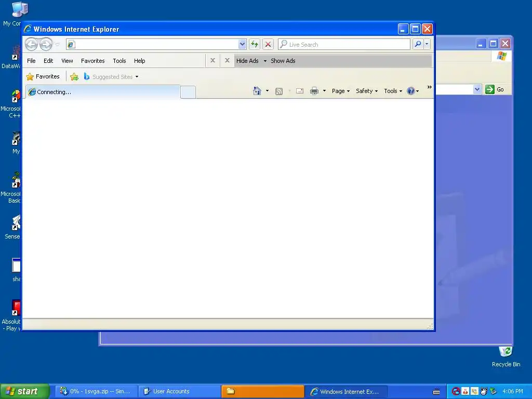Click the Add to Favorites Bar star icon
The height and width of the screenshot is (399, 532).
[74, 77]
